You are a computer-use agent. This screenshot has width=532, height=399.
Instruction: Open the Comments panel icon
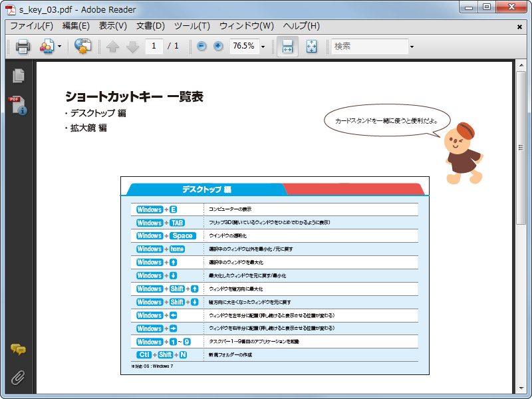pyautogui.click(x=18, y=349)
